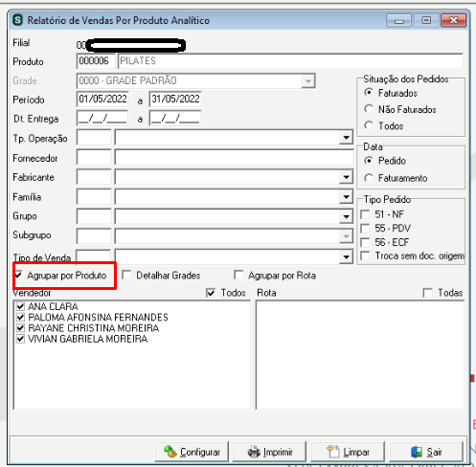Uncheck vendedor RAYANE CHRISTINA MOREIRA
476x467 pixels.
point(20,328)
